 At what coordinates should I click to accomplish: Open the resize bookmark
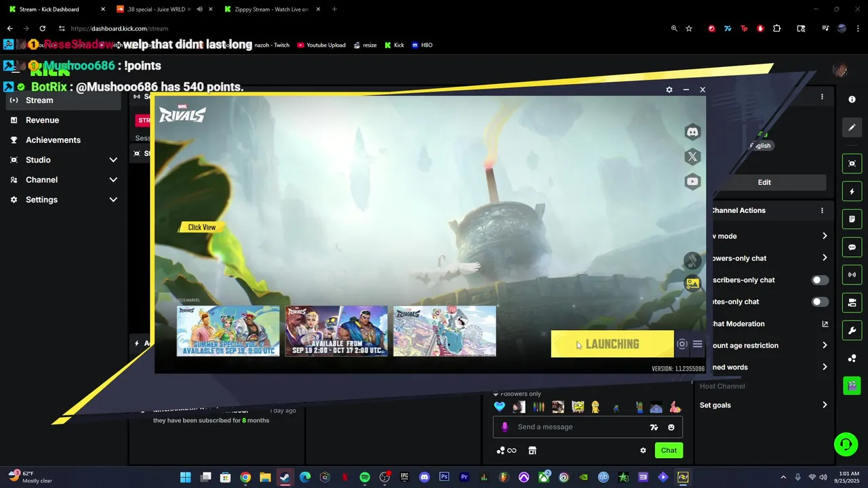[x=364, y=45]
